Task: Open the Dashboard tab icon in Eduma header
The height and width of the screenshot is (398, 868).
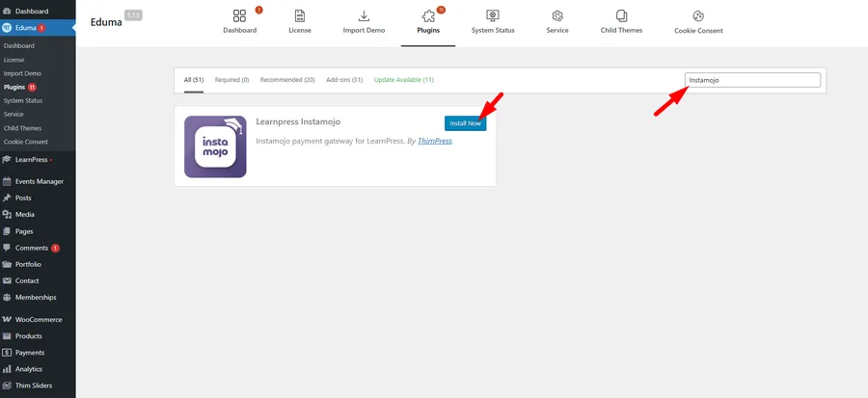Action: coord(239,15)
